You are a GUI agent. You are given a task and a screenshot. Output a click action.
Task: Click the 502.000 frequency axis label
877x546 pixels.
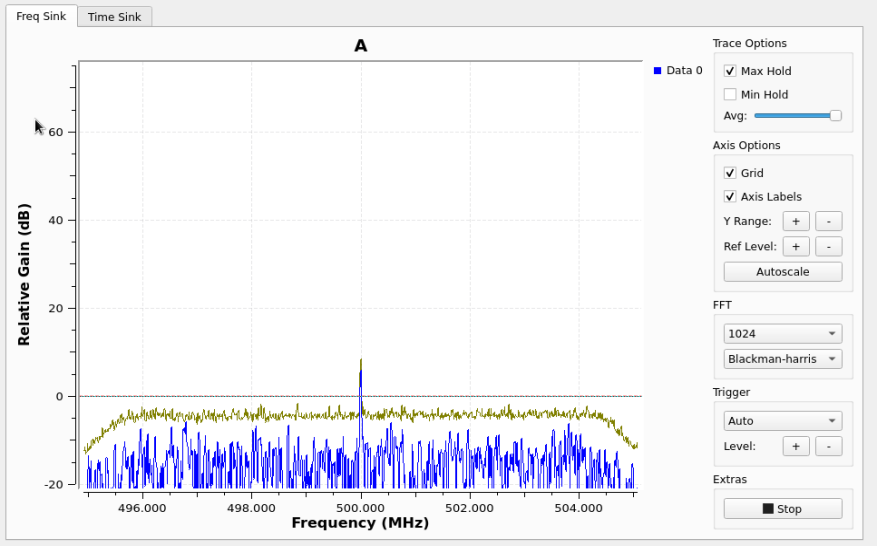(x=470, y=508)
